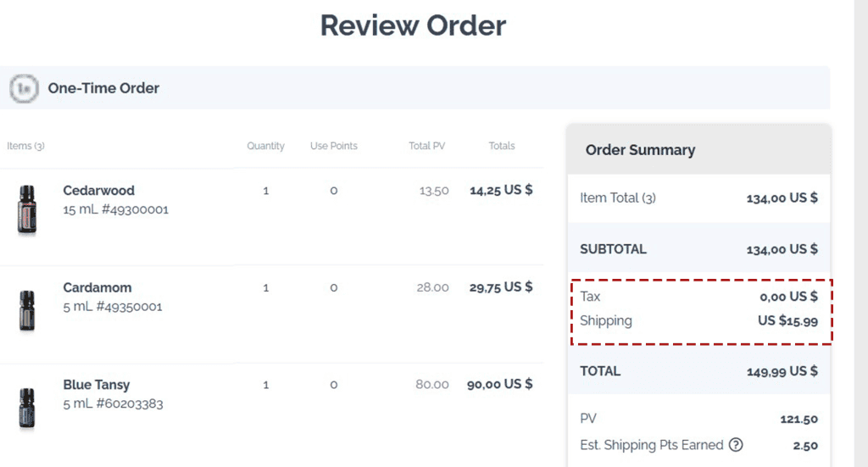Click the Quantity column header
This screenshot has height=467, width=868.
tap(265, 146)
